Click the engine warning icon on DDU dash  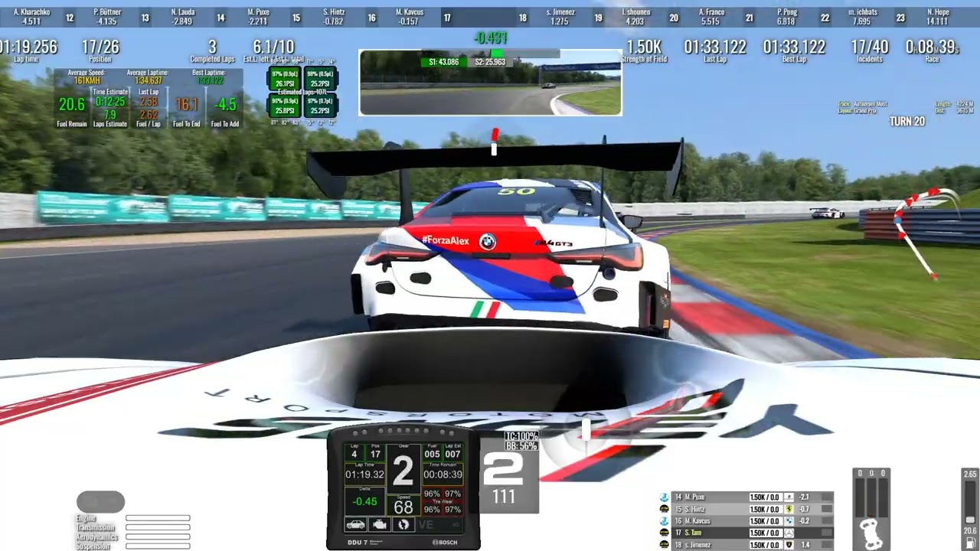(379, 524)
